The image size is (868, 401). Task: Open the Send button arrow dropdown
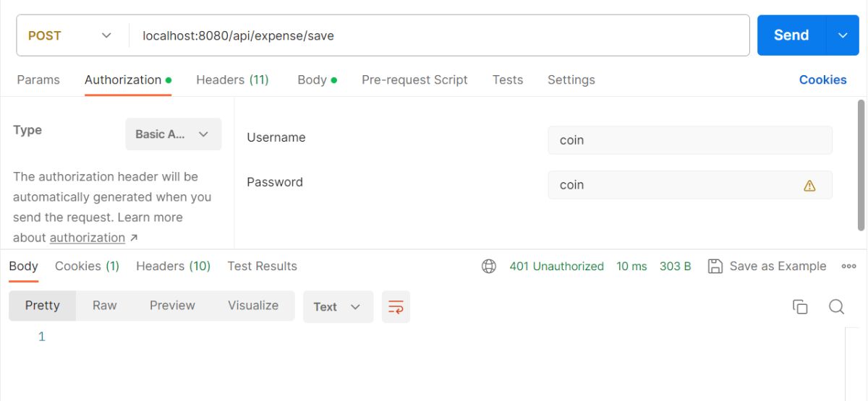843,35
